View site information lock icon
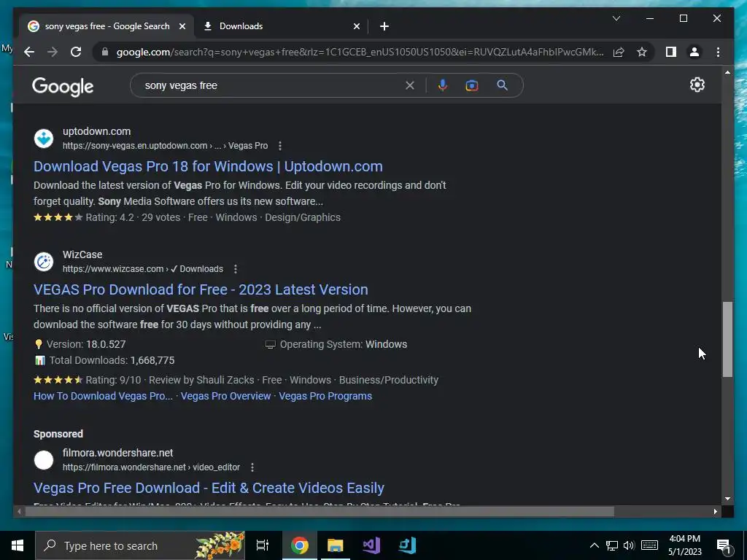This screenshot has height=560, width=747. (x=105, y=52)
